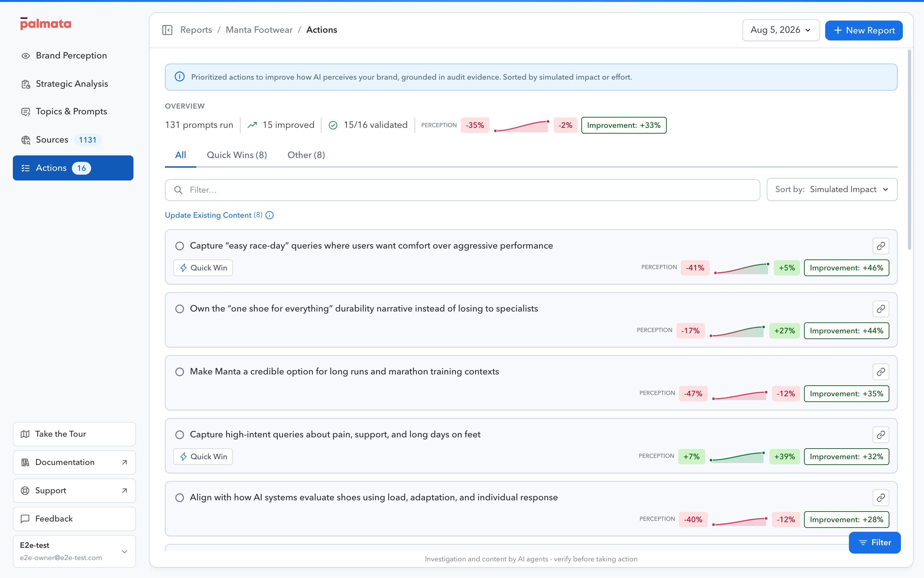The width and height of the screenshot is (924, 578).
Task: Open the Sort by Simulated Impact dropdown
Action: (x=832, y=189)
